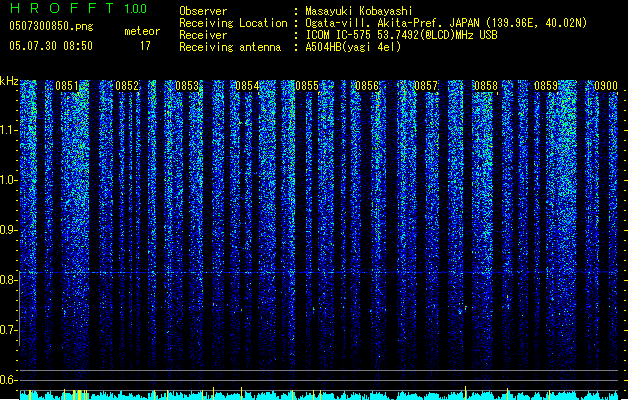Click the 0853 time marker
Screen dimensions: 629x400
coord(187,86)
